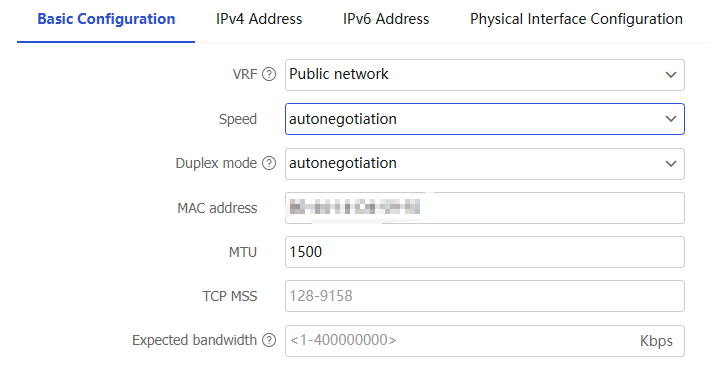Open the Duplex mode help tooltip icon
Viewport: 710px width, 385px height.
269,163
